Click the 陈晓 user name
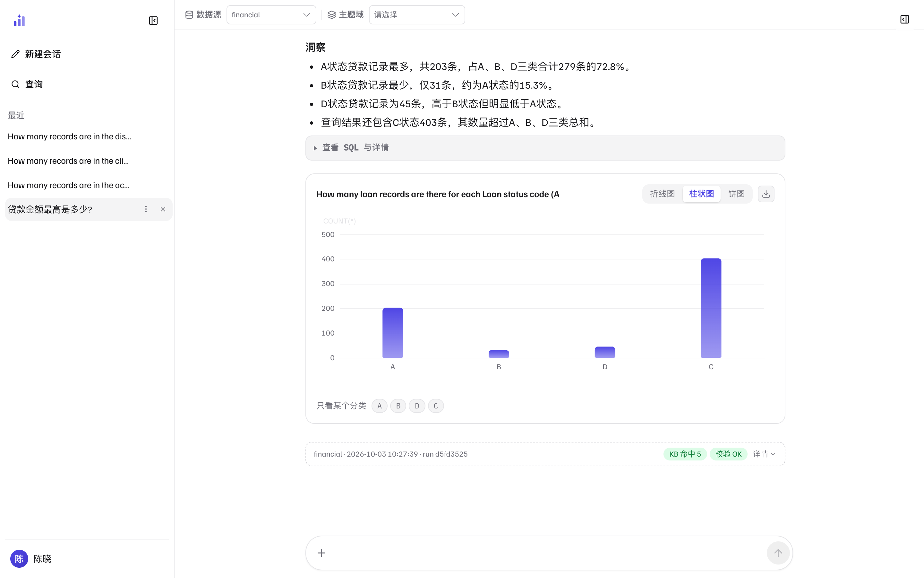Screen dimensions: 924x578 click(x=42, y=559)
